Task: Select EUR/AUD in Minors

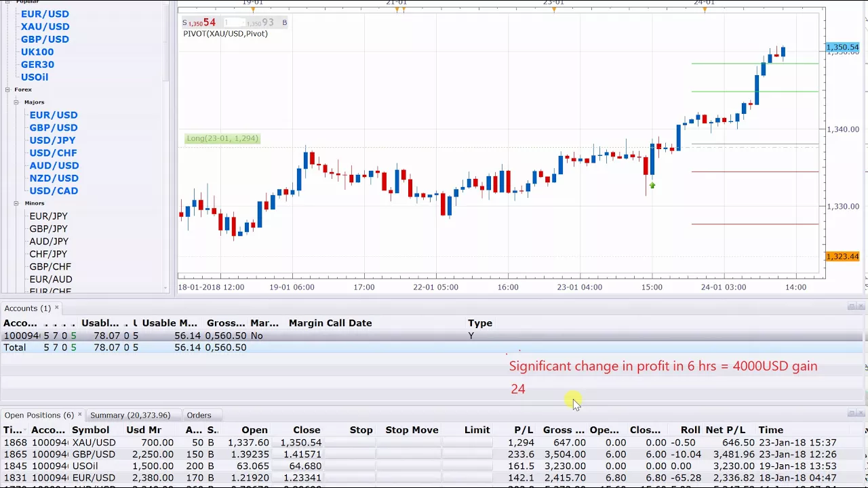Action: point(51,279)
